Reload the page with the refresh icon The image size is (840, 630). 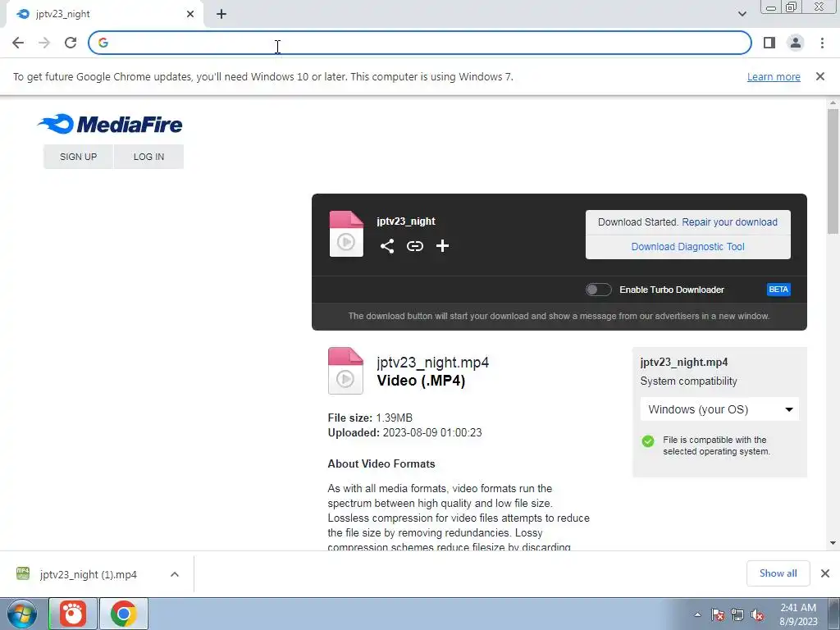click(x=71, y=43)
